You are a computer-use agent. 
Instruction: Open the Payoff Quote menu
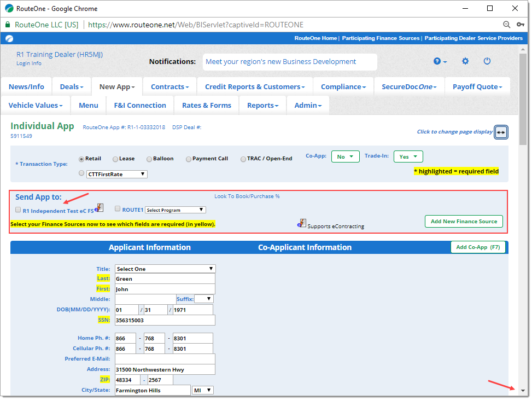pos(477,86)
